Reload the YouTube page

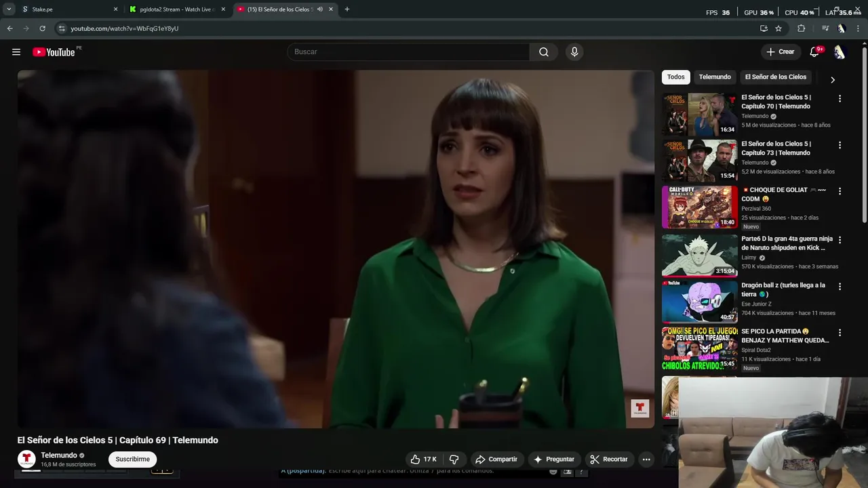[x=42, y=28]
